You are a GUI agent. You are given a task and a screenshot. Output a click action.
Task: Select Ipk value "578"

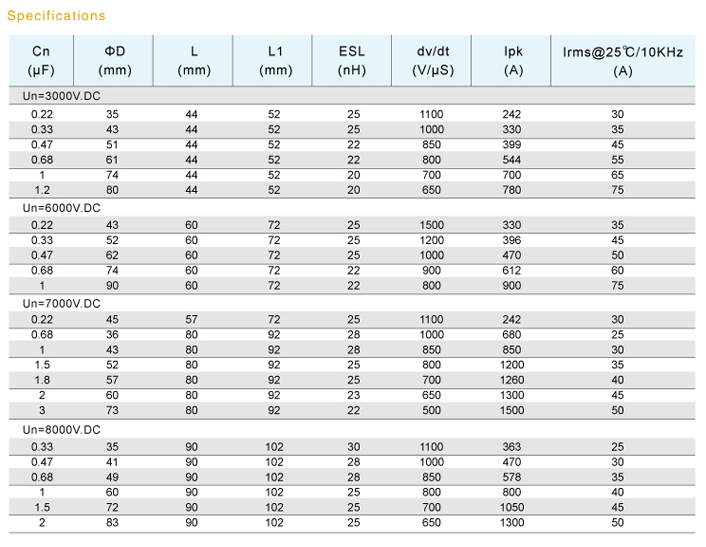click(512, 477)
